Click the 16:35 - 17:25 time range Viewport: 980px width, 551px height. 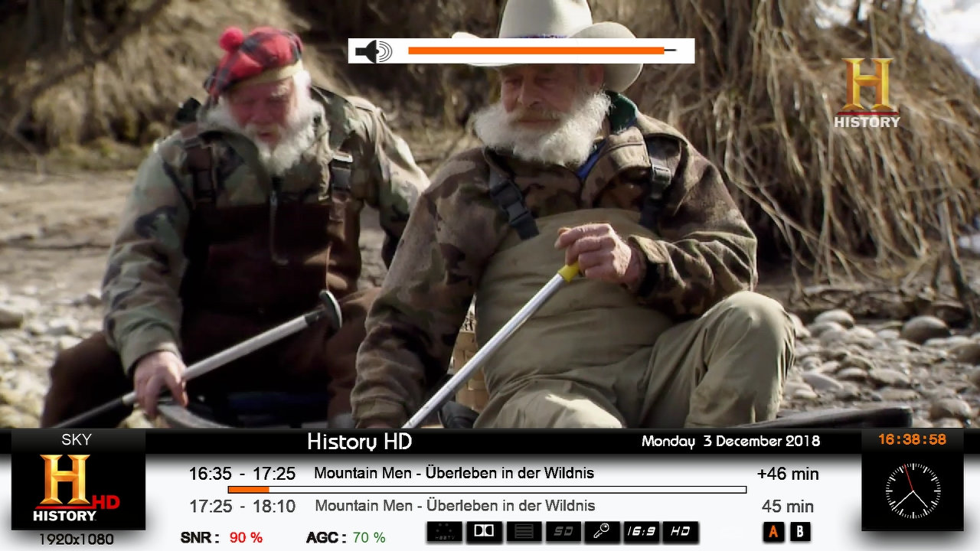[x=243, y=474]
